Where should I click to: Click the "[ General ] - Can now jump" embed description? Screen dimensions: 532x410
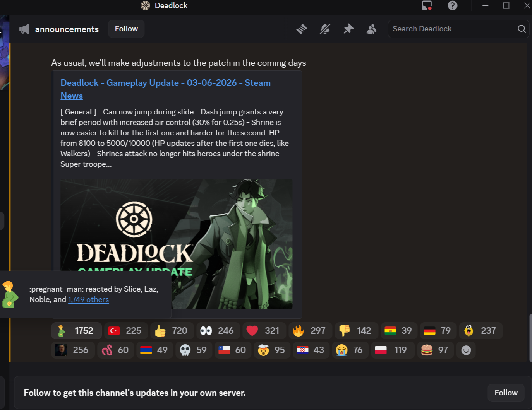tap(175, 138)
